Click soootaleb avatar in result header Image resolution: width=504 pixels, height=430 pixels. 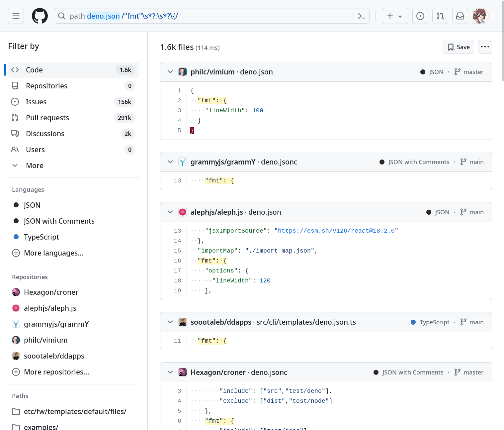coord(183,322)
